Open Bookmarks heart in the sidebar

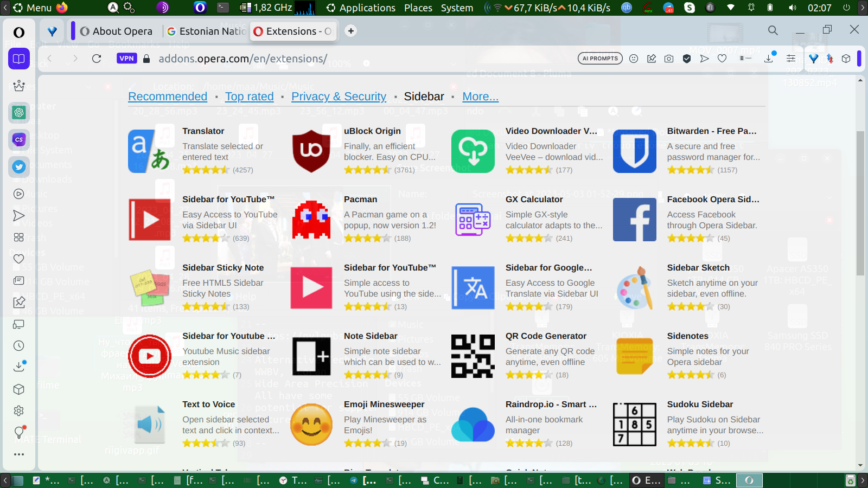tap(19, 259)
